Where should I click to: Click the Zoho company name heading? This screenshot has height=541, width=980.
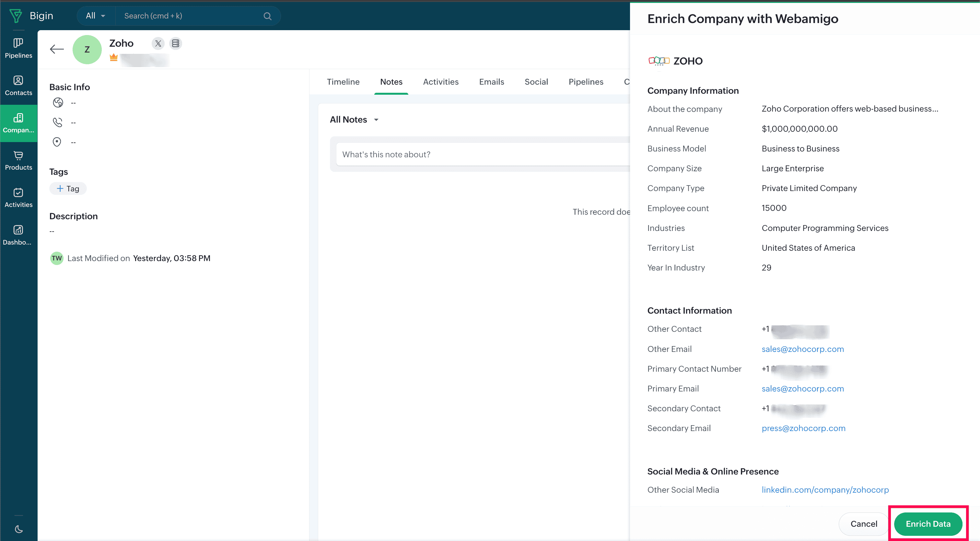[x=121, y=43]
